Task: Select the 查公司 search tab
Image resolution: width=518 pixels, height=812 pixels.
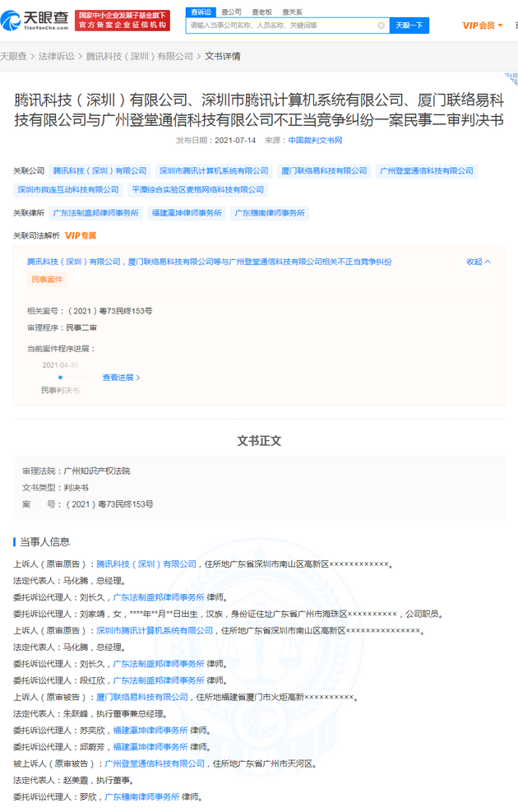Action: coord(231,12)
